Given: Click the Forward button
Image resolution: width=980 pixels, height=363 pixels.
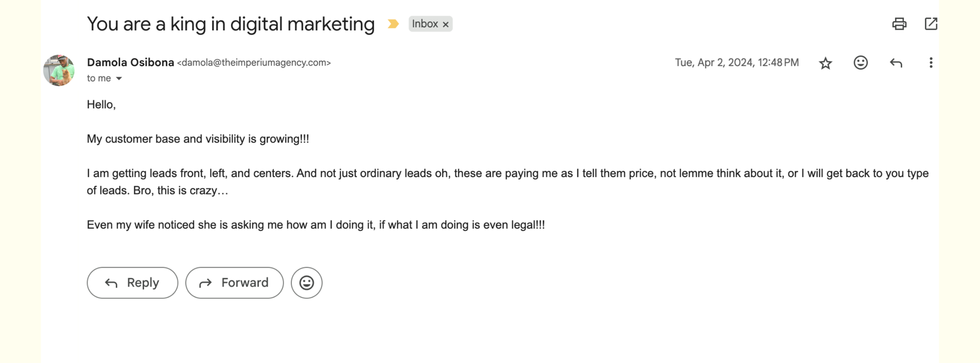Looking at the screenshot, I should pos(234,283).
